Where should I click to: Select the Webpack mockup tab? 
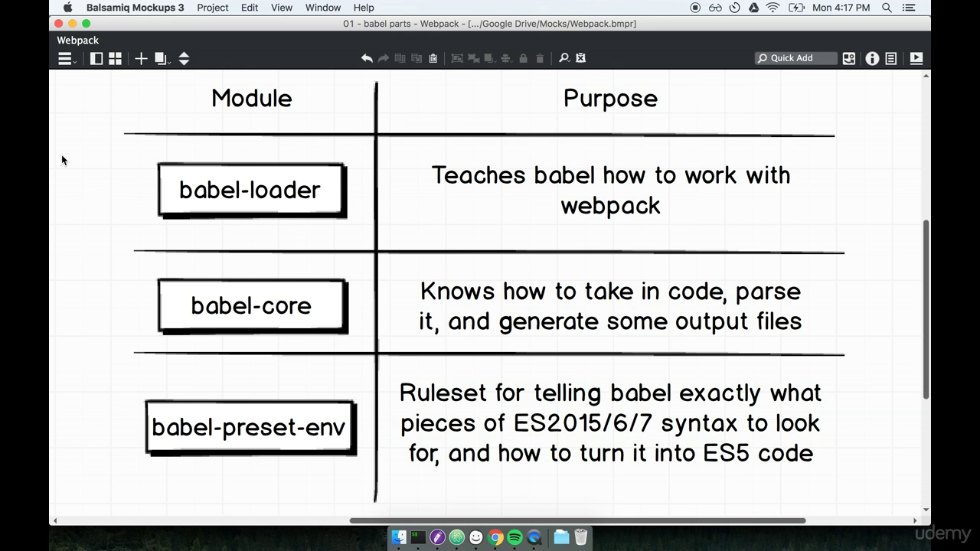click(x=77, y=40)
